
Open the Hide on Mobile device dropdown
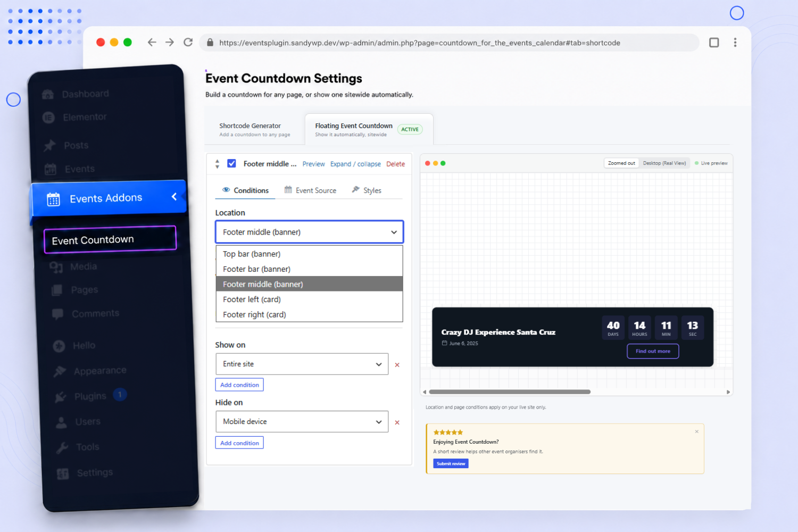click(302, 421)
